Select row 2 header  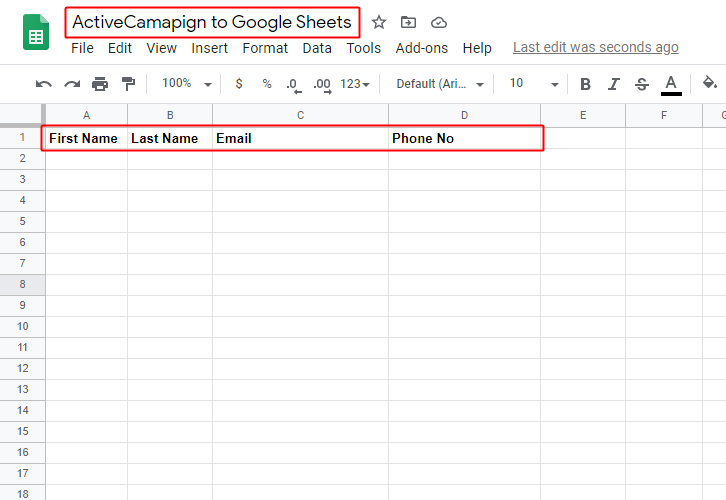click(x=22, y=158)
